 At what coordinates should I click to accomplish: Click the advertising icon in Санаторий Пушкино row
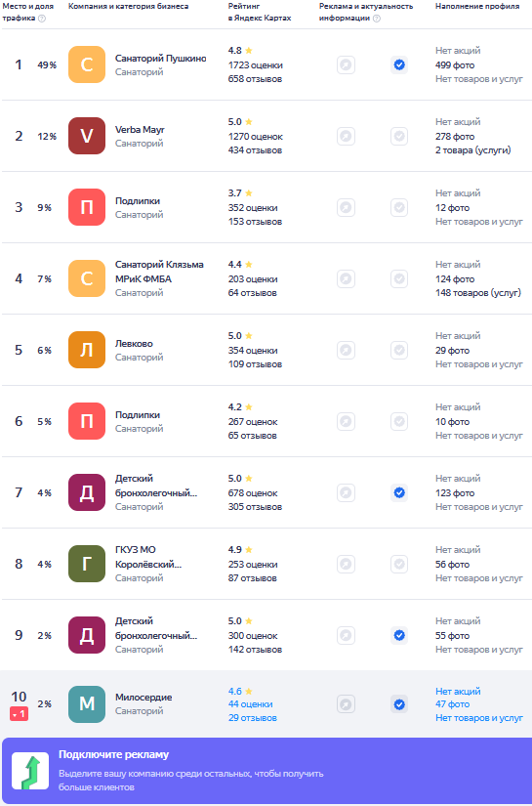(347, 65)
